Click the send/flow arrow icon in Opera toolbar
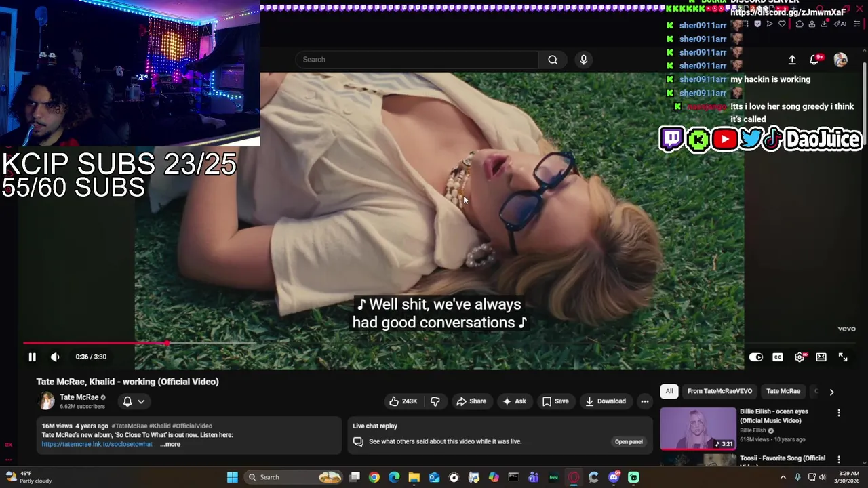Screen dimensions: 868x488 click(x=770, y=24)
